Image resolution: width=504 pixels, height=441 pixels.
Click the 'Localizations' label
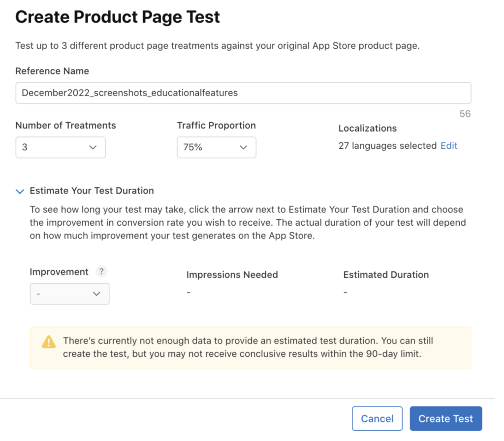pyautogui.click(x=367, y=128)
